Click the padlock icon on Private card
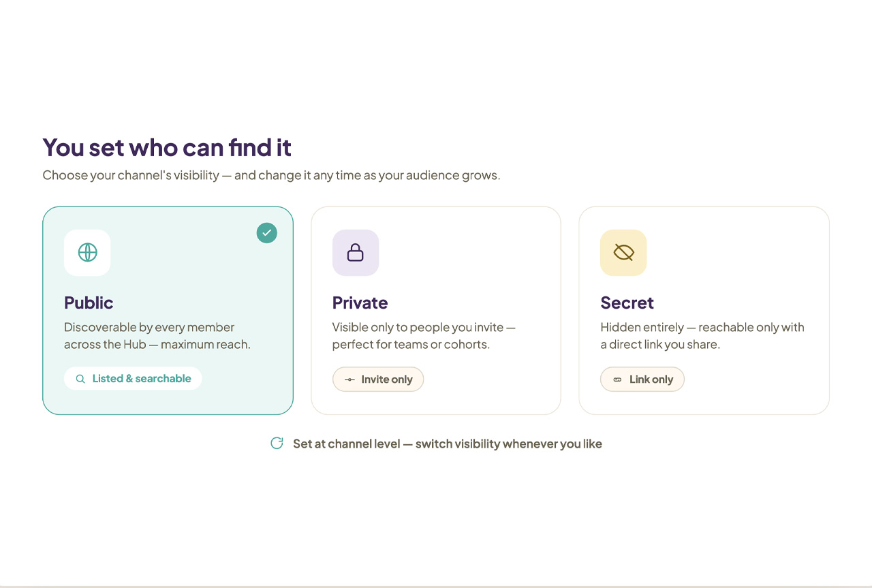 (x=356, y=253)
